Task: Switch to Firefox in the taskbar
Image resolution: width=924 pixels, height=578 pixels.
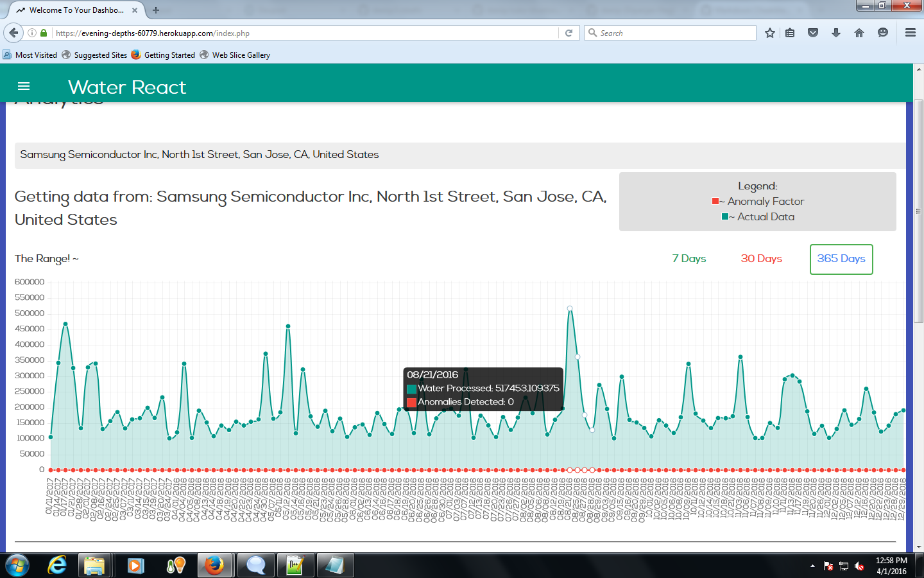Action: 214,566
